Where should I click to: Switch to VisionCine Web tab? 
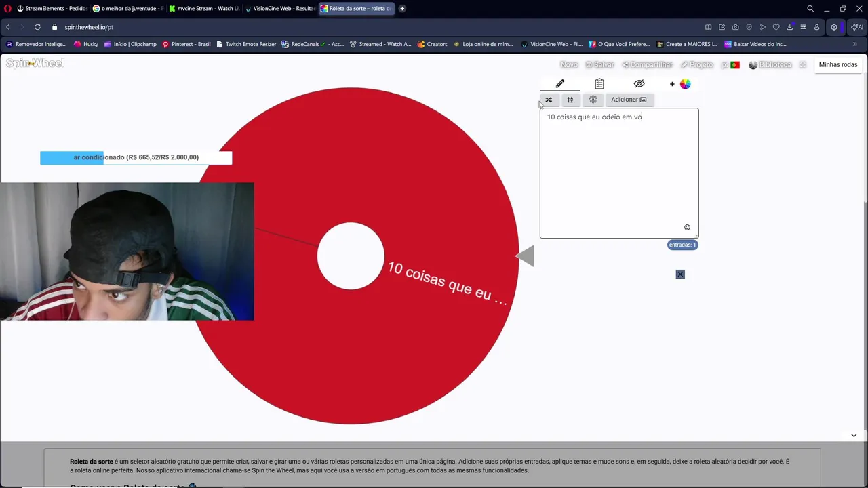(x=279, y=8)
